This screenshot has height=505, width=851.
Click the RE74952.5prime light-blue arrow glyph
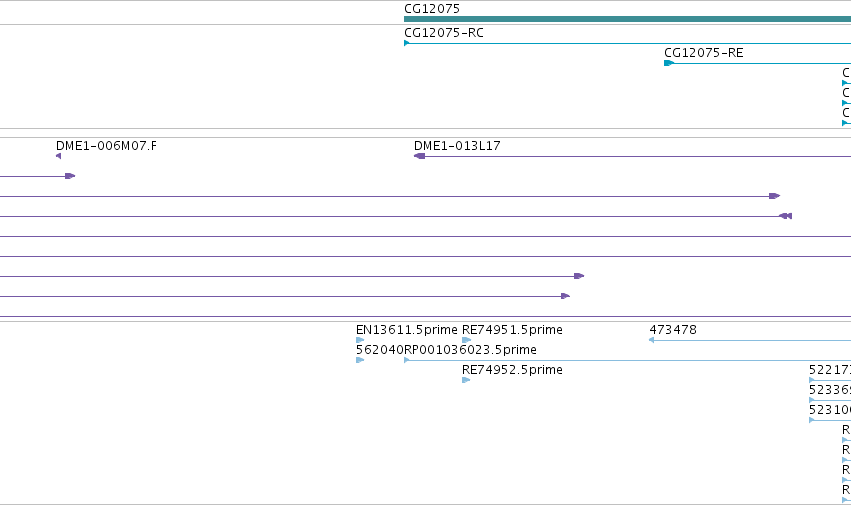[466, 380]
